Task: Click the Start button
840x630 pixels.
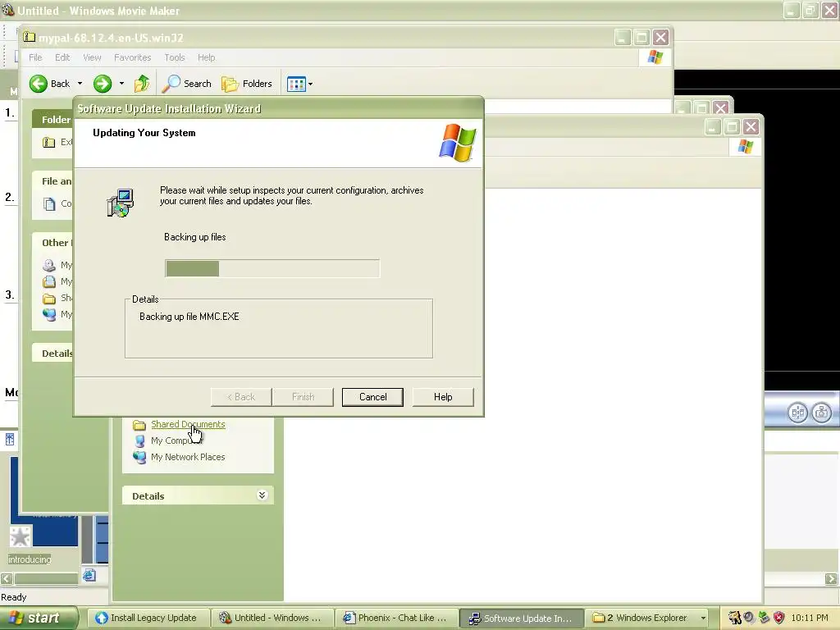Action: pyautogui.click(x=39, y=618)
